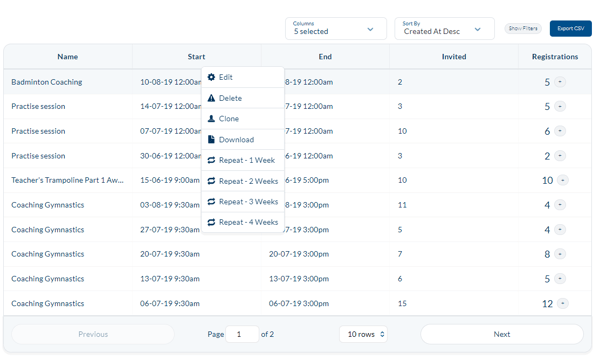Image resolution: width=600 pixels, height=360 pixels.
Task: Select Repeat - 2 Weeks menu entry
Action: point(243,181)
